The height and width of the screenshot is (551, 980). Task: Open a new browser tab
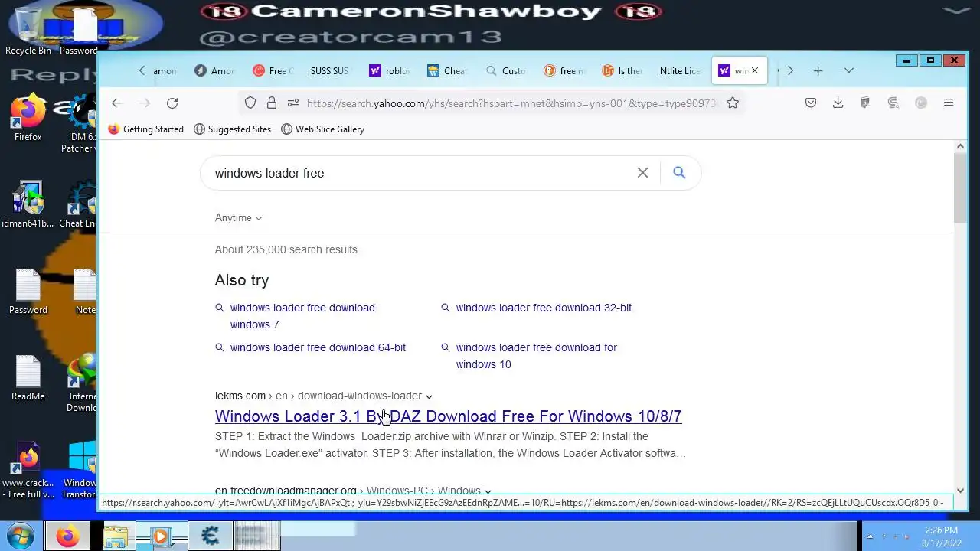[818, 71]
